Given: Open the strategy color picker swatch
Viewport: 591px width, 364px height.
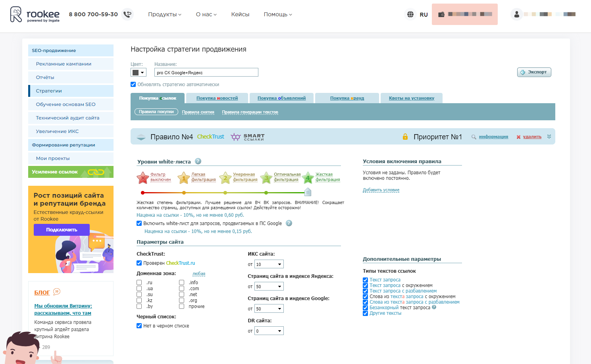Looking at the screenshot, I should pos(139,72).
